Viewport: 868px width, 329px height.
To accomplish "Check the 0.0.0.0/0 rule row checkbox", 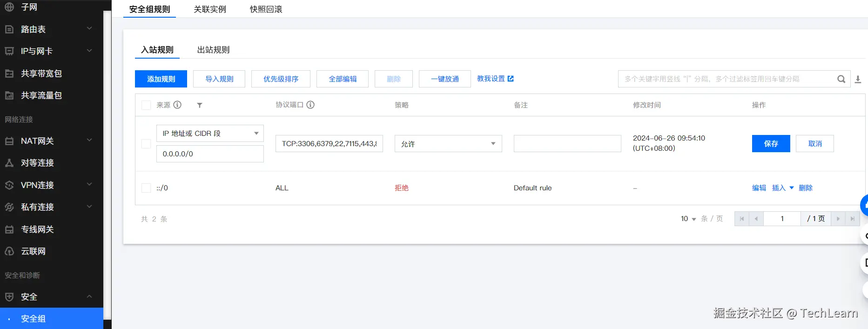I will pos(146,144).
